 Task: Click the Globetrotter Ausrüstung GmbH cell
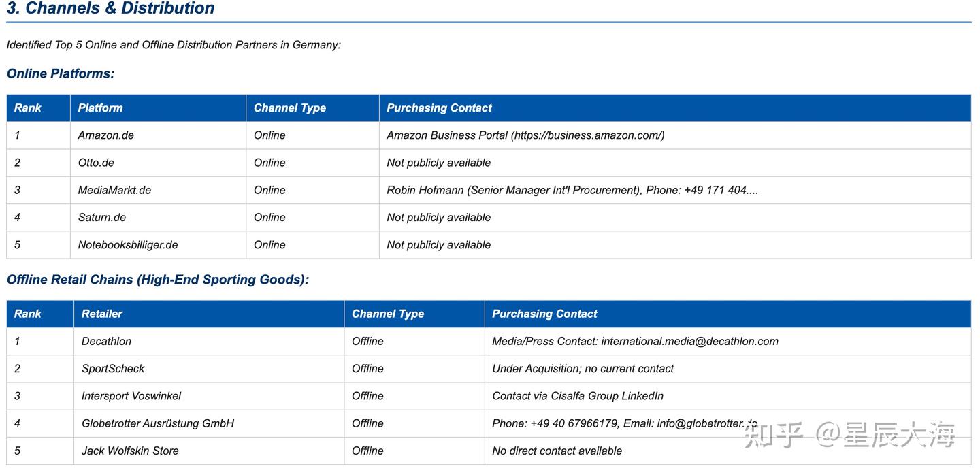[x=158, y=423]
